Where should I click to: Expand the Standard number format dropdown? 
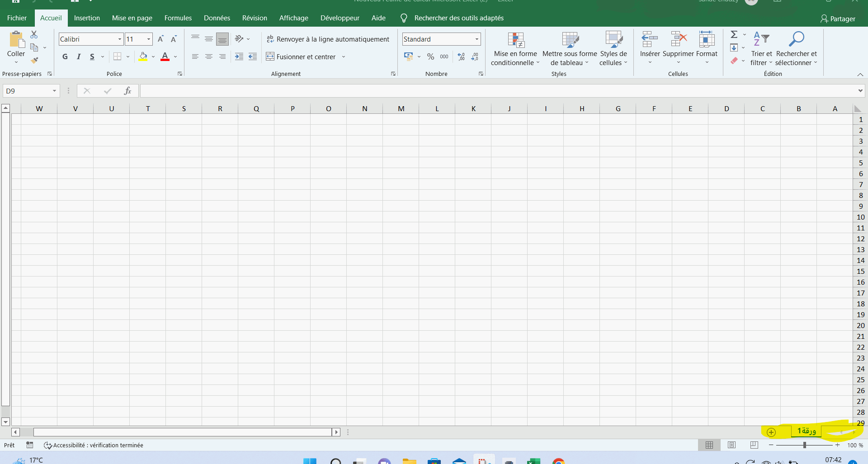[x=477, y=39]
